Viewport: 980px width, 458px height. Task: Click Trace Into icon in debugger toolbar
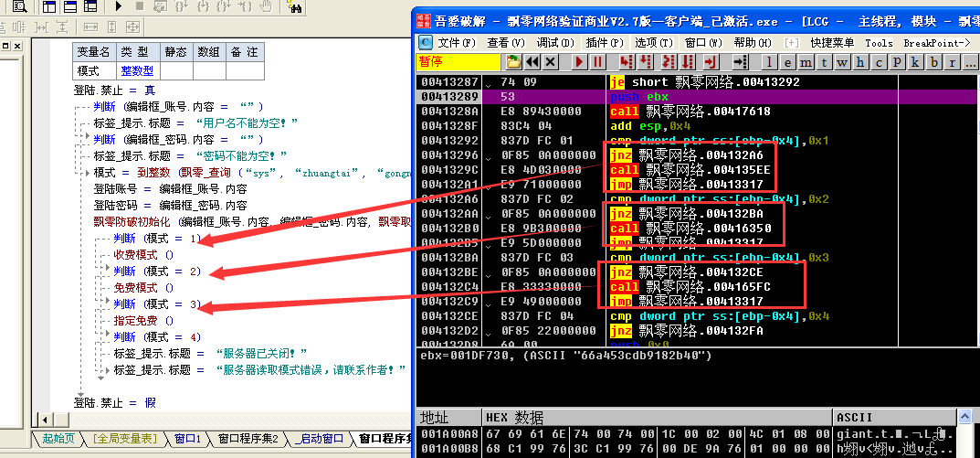click(x=669, y=61)
